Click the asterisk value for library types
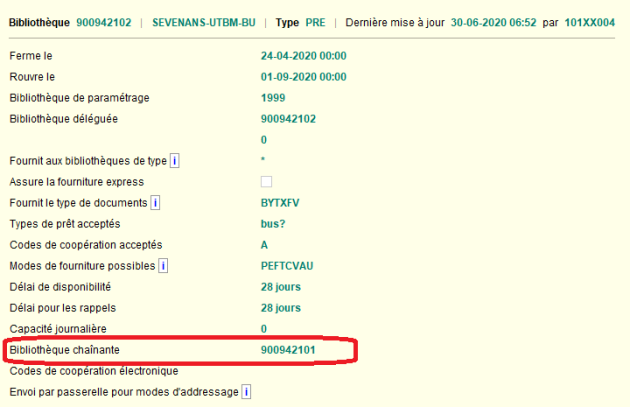The height and width of the screenshot is (407, 630). coord(263,159)
